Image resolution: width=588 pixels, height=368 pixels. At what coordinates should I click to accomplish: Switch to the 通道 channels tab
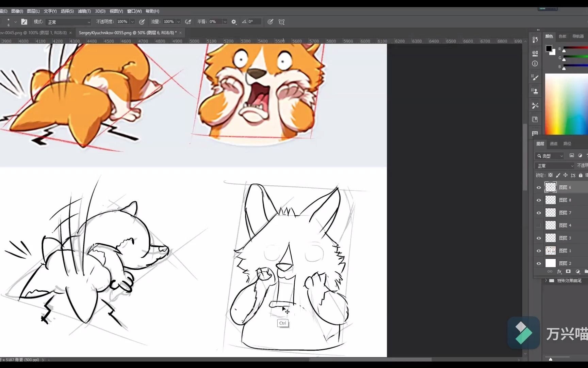point(554,144)
